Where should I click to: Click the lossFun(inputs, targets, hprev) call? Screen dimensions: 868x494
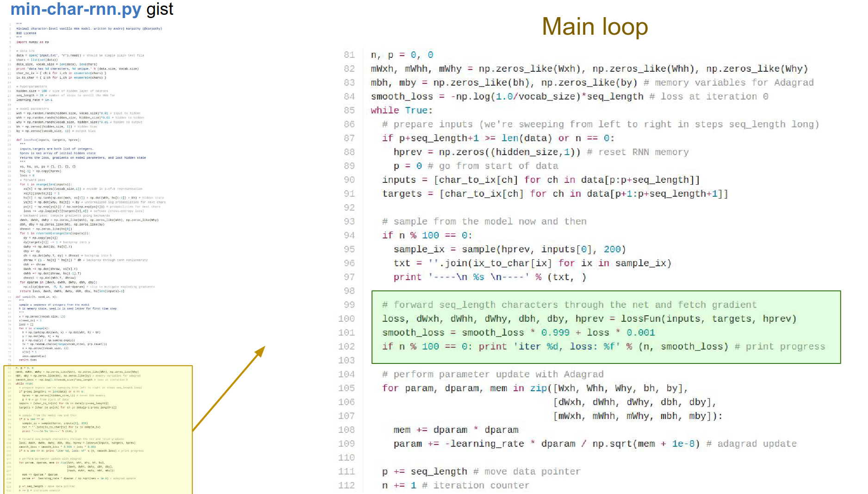708,319
